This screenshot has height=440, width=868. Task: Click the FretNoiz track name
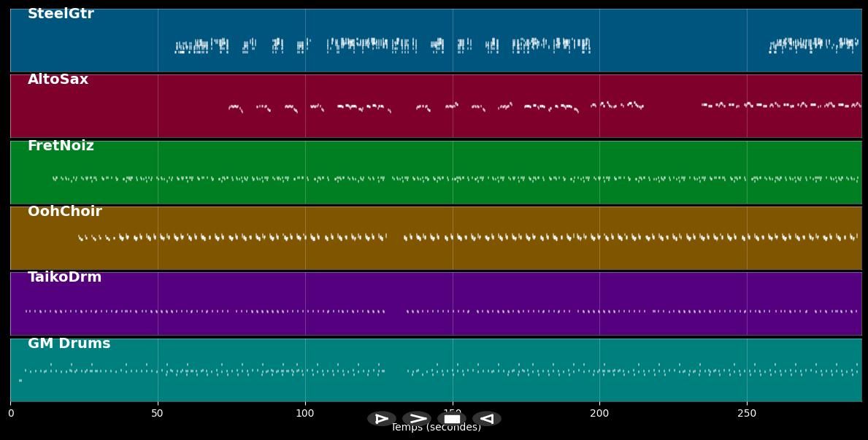pyautogui.click(x=61, y=146)
